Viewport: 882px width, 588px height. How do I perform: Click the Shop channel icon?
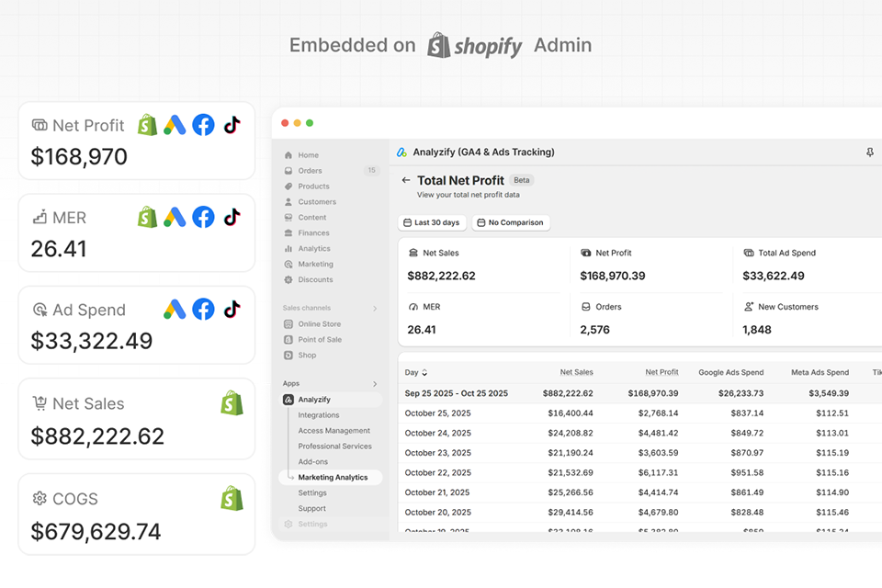pos(288,355)
